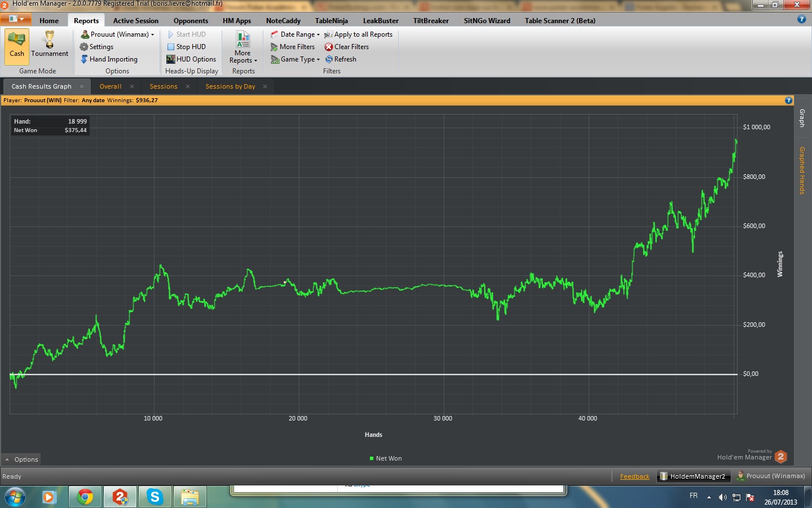Image resolution: width=812 pixels, height=508 pixels.
Task: Open Table Scanner 2 (Beta) tab
Action: point(560,21)
